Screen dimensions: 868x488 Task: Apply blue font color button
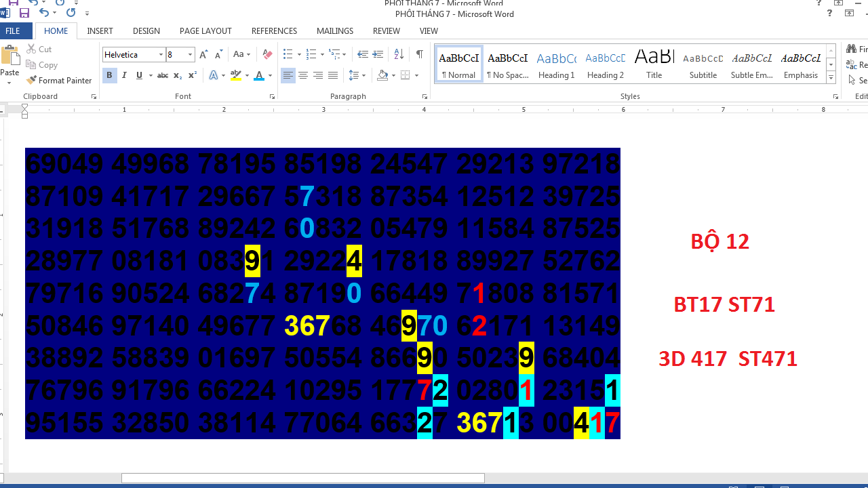pyautogui.click(x=258, y=75)
